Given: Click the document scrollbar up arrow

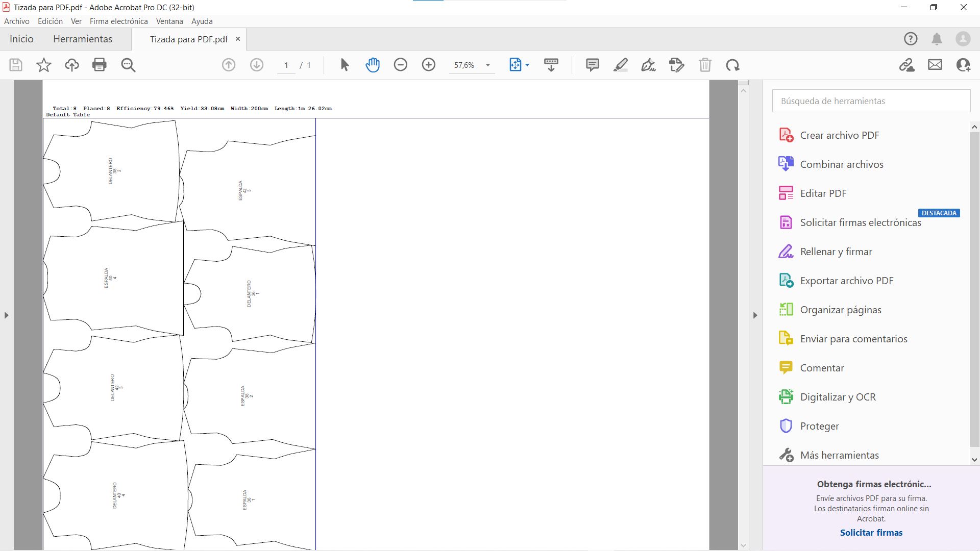Looking at the screenshot, I should pos(743,90).
